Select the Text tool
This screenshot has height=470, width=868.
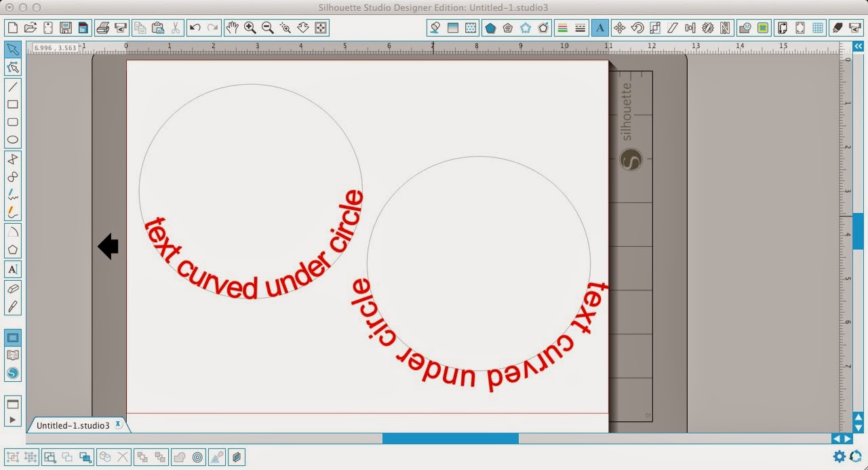[x=12, y=269]
